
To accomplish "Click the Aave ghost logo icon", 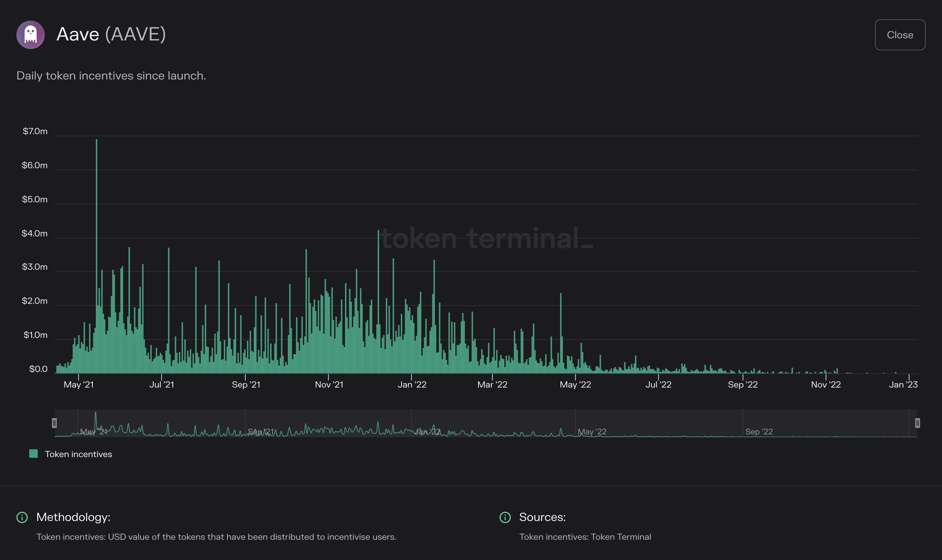I will tap(31, 35).
